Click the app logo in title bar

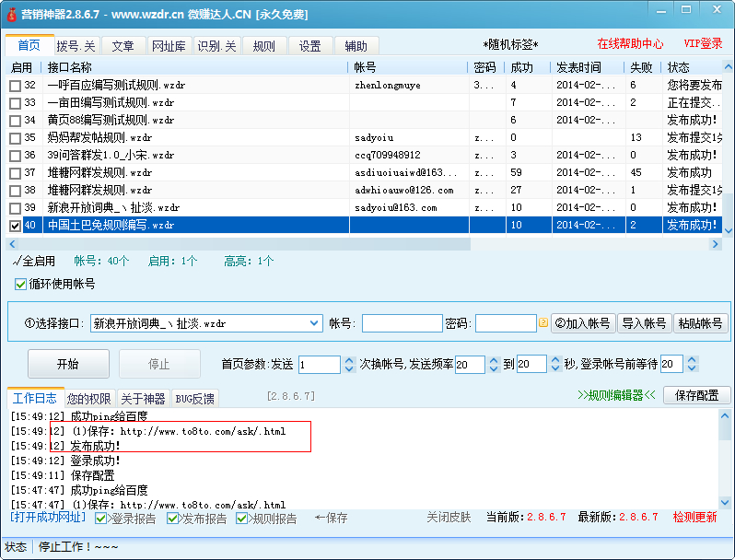click(12, 14)
